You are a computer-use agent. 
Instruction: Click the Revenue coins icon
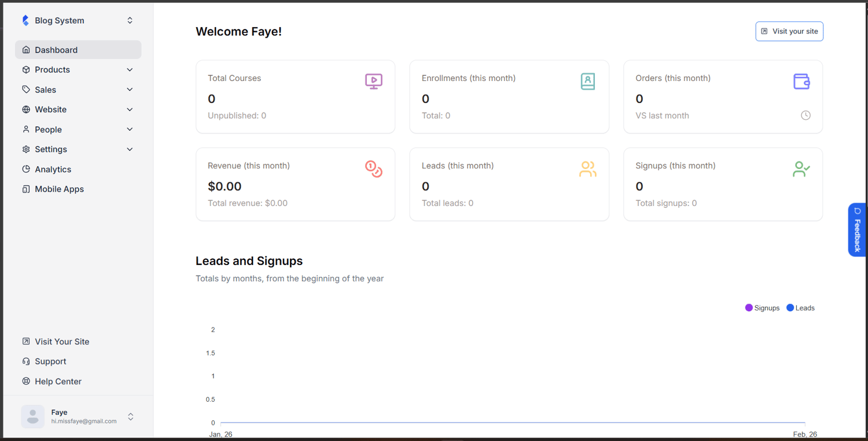pos(374,168)
